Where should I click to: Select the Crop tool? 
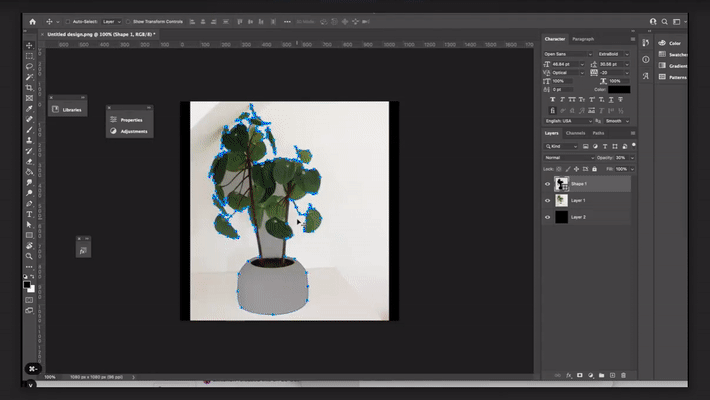pos(29,88)
